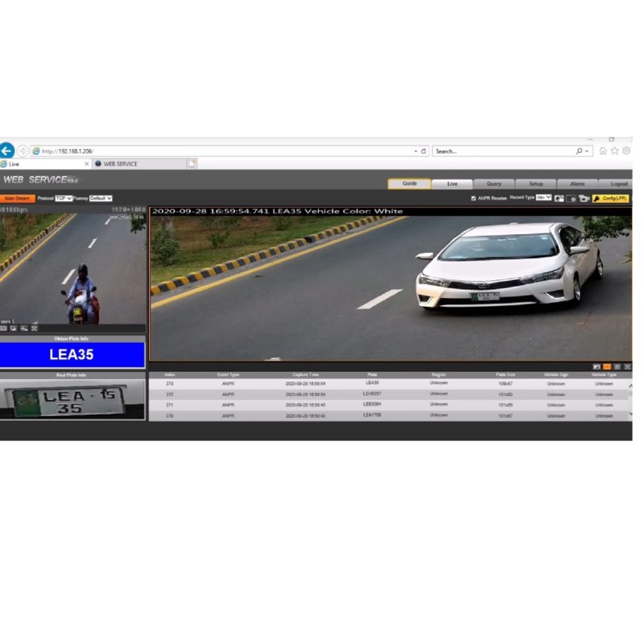Switch to the Query tab

point(493,184)
